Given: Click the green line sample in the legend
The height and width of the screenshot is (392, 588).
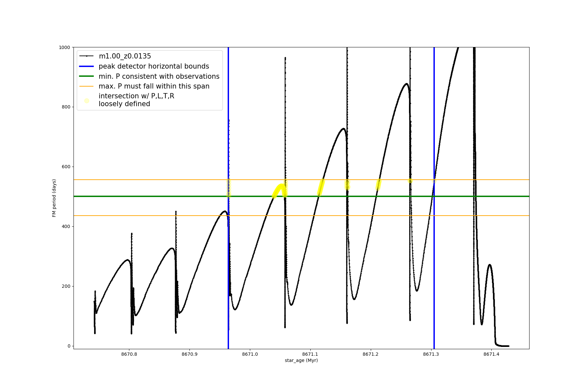Looking at the screenshot, I should 87,76.
